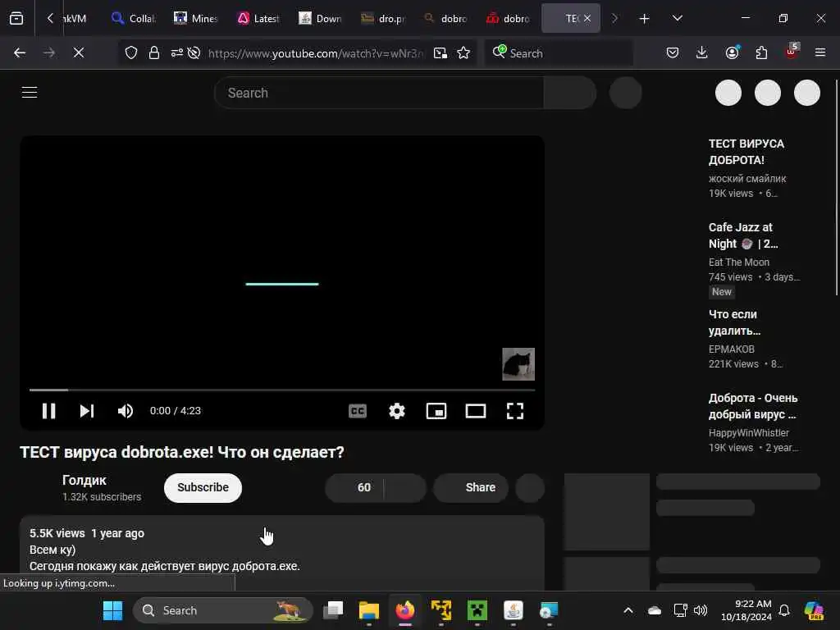Expand the list all tabs dropdown
Image resolution: width=840 pixels, height=630 pixels.
click(x=677, y=18)
